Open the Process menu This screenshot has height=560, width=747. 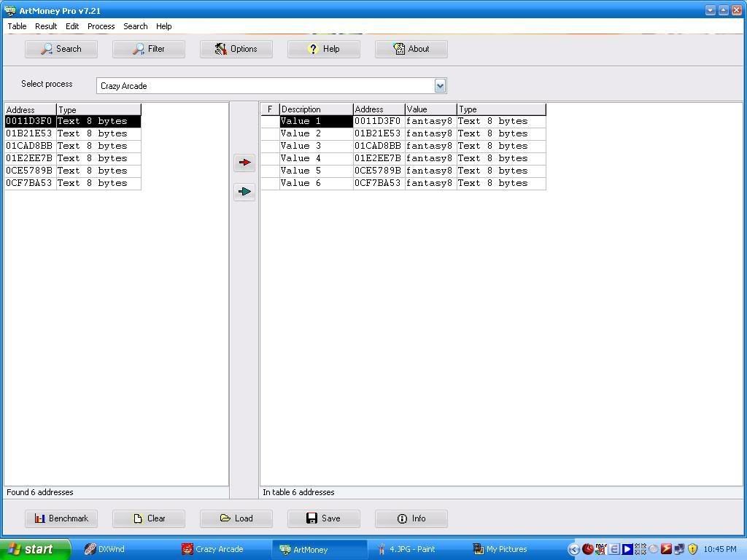click(101, 26)
